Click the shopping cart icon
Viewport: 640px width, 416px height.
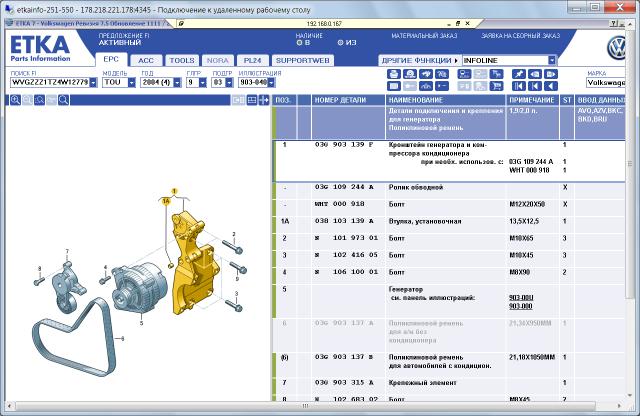pyautogui.click(x=496, y=86)
